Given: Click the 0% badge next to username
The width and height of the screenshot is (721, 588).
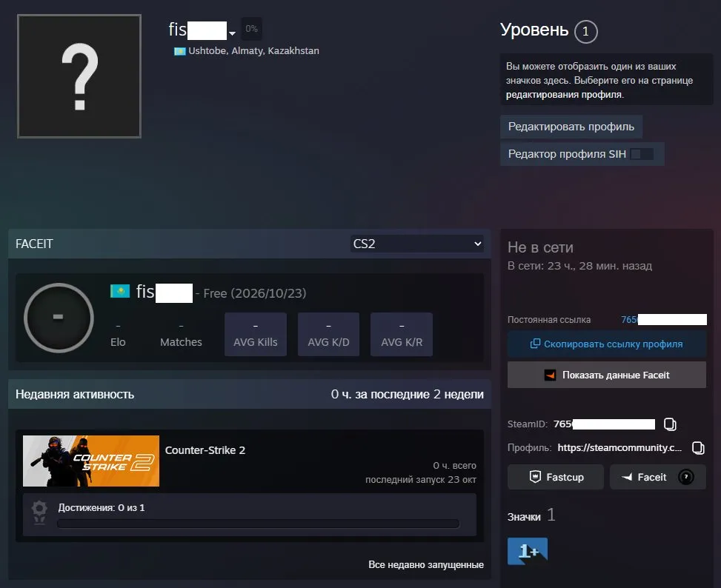Looking at the screenshot, I should pos(251,29).
